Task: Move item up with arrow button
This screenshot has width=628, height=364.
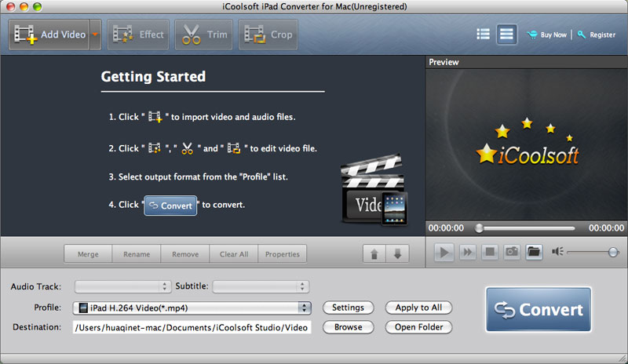Action: [x=374, y=254]
